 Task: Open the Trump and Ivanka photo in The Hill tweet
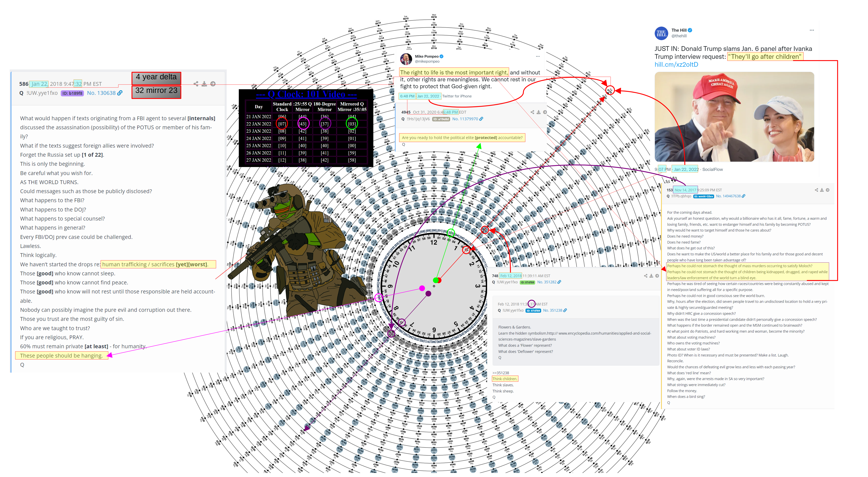(x=734, y=116)
